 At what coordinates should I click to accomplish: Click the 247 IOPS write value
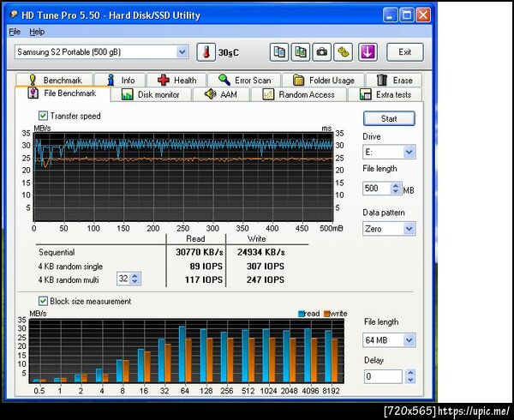pyautogui.click(x=266, y=279)
